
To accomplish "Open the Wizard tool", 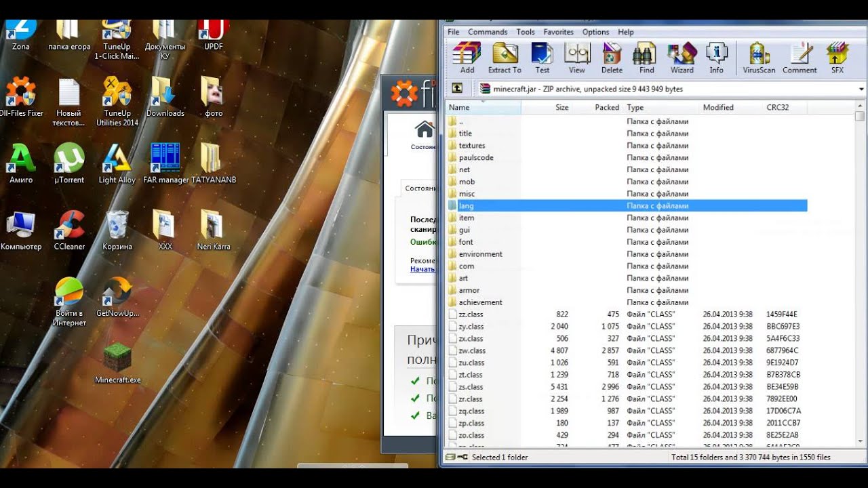I will [682, 58].
